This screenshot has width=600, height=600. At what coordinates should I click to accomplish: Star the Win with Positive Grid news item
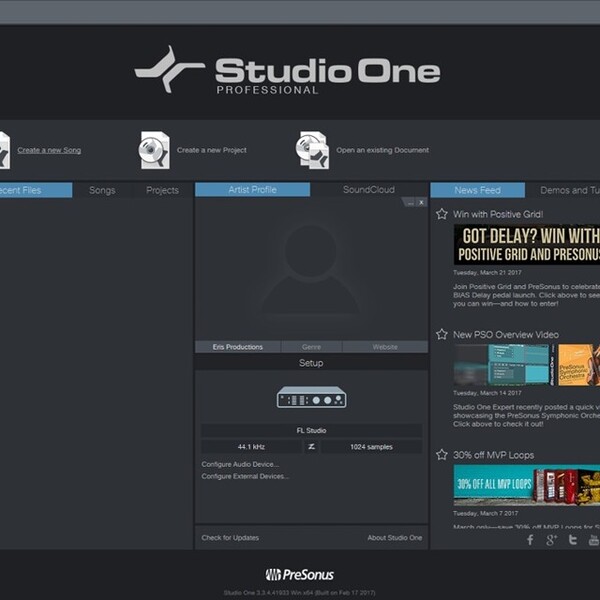442,214
